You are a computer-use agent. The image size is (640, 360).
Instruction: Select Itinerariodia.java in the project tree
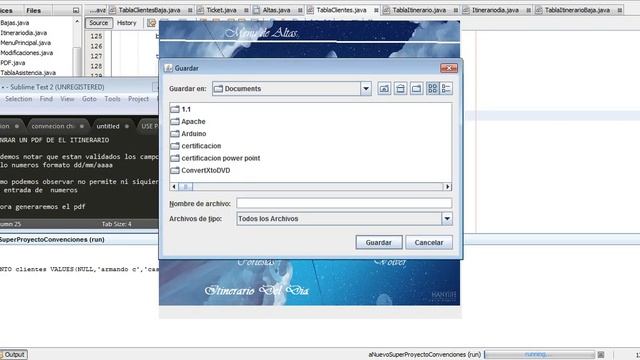(23, 33)
